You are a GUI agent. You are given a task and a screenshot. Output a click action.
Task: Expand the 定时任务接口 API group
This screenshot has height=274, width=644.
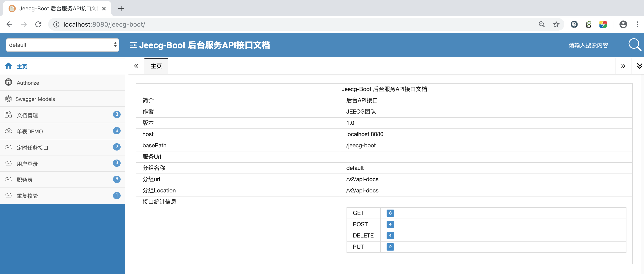coord(32,148)
